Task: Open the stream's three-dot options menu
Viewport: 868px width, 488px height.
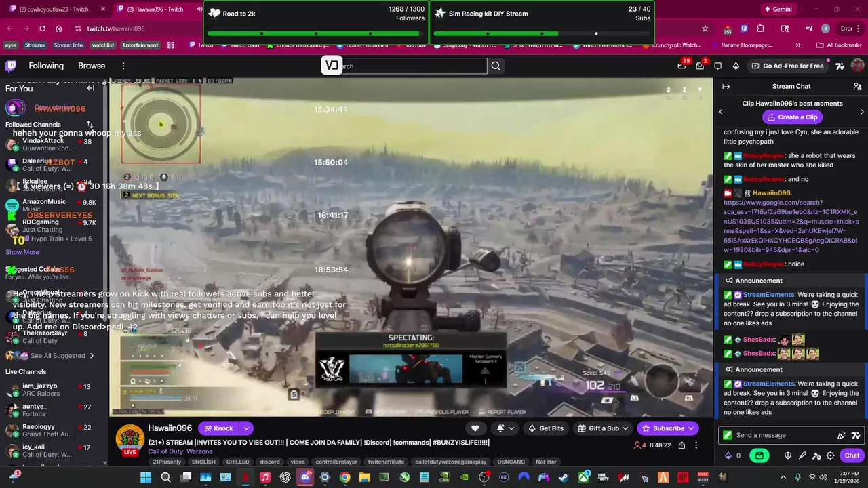Action: click(696, 445)
